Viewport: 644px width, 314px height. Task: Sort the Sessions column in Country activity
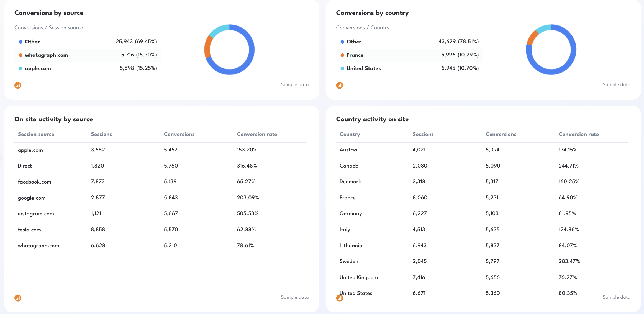tap(423, 134)
